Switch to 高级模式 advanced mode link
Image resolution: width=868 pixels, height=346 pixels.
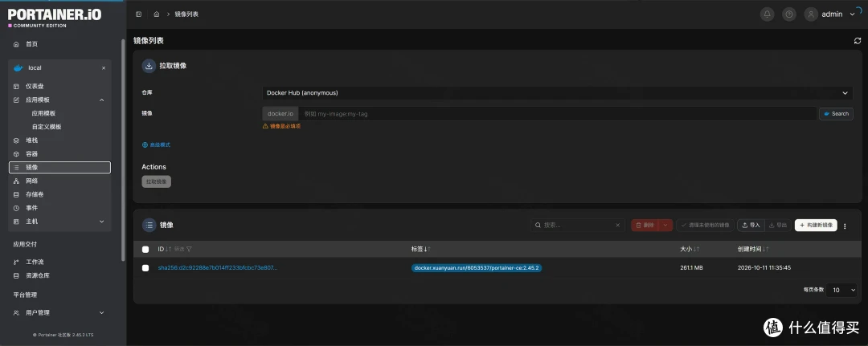[x=156, y=145]
